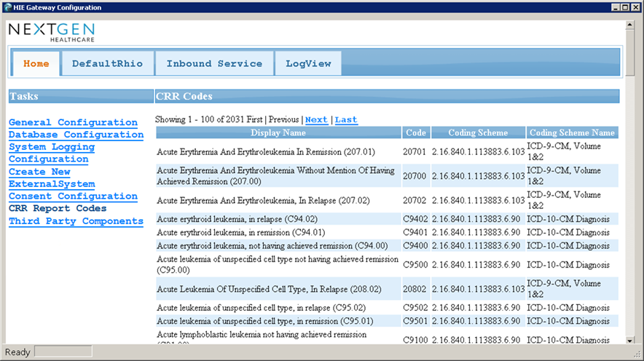Click the Code column header

pyautogui.click(x=416, y=132)
